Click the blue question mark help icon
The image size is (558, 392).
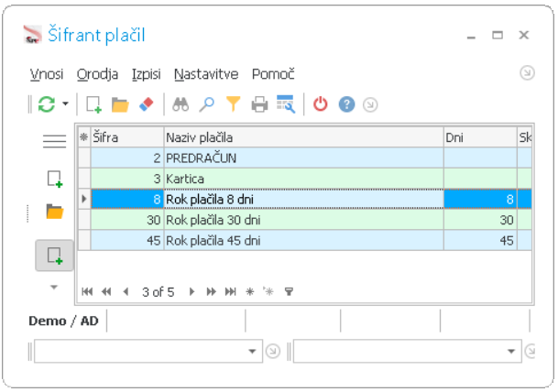pyautogui.click(x=346, y=104)
